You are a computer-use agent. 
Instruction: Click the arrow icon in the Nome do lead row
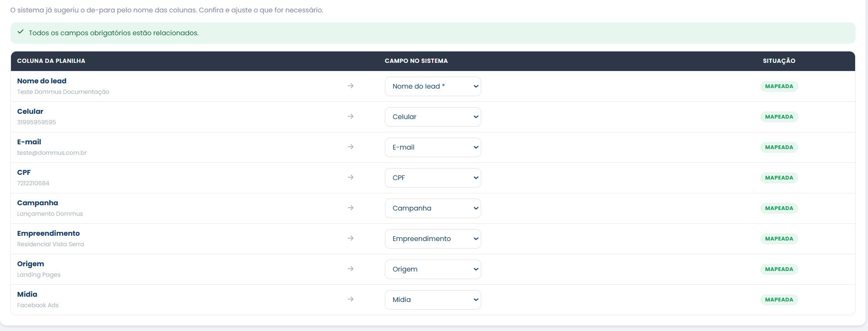coord(351,86)
